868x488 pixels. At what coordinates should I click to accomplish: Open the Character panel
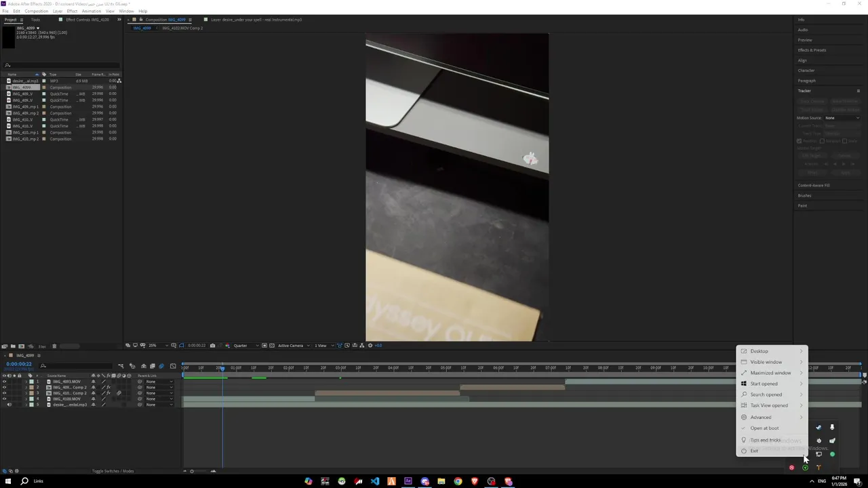click(806, 70)
